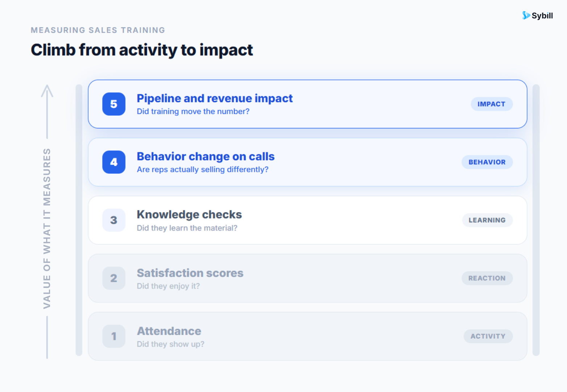Click "Did training move the number?" text
Viewport: 567px width, 392px height.
click(193, 112)
